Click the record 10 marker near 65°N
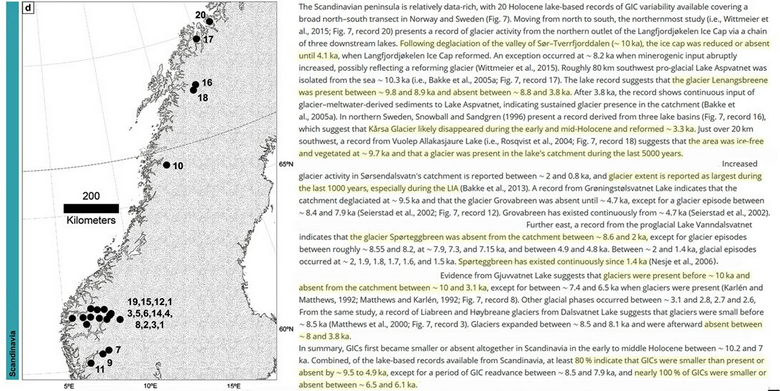This screenshot has width=780, height=391. [167, 165]
